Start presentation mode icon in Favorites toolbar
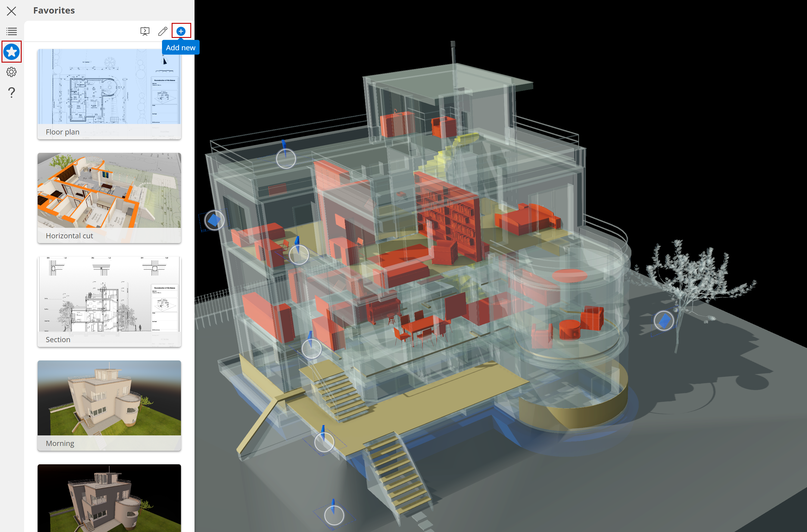 (x=145, y=31)
